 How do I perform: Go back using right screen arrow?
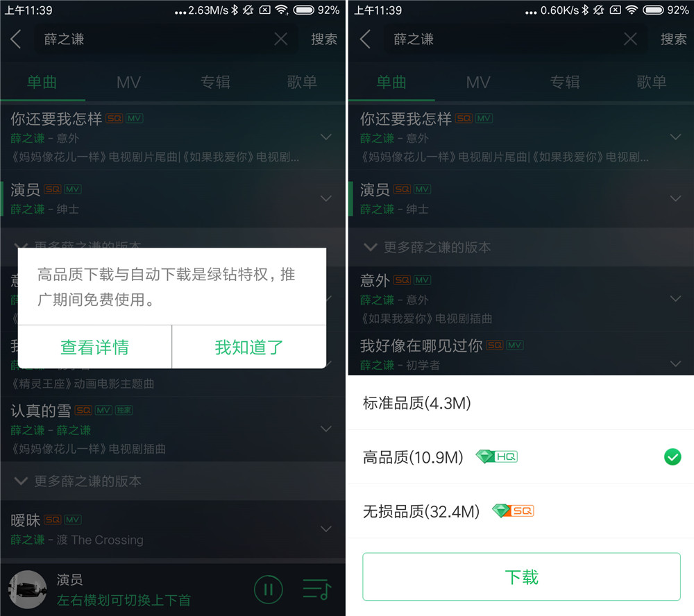[x=365, y=39]
